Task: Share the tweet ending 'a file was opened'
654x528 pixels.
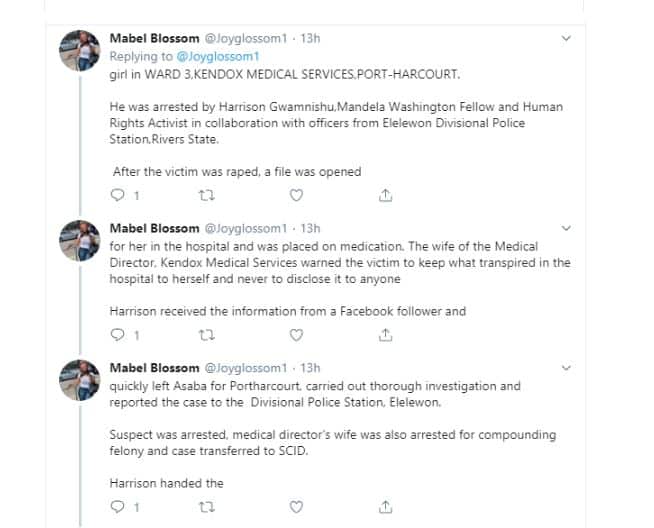Action: [x=386, y=196]
